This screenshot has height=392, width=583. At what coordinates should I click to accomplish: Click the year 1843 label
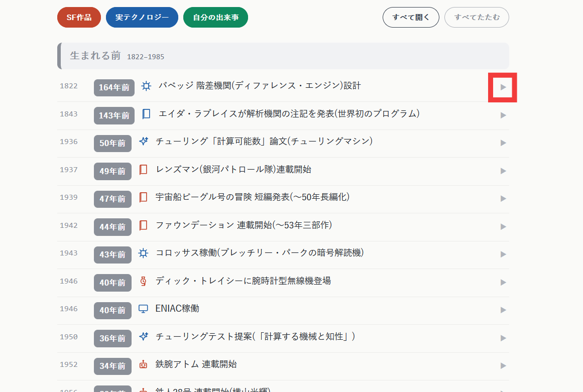(x=69, y=114)
